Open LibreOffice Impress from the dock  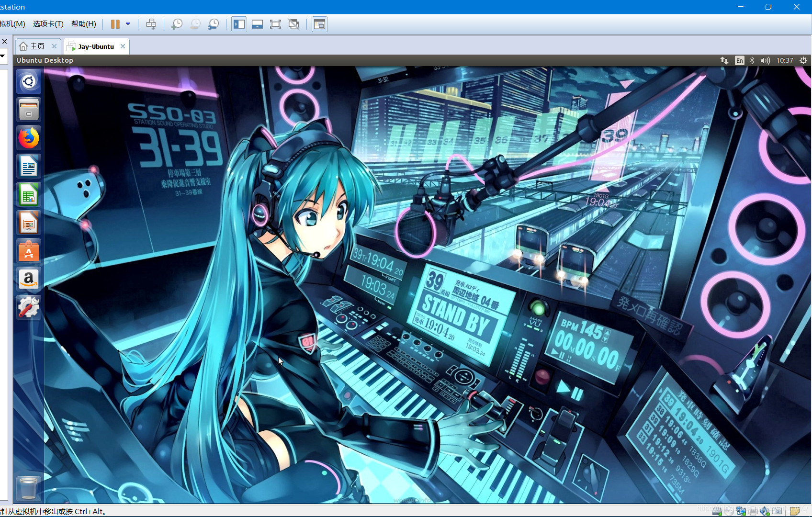tap(29, 223)
